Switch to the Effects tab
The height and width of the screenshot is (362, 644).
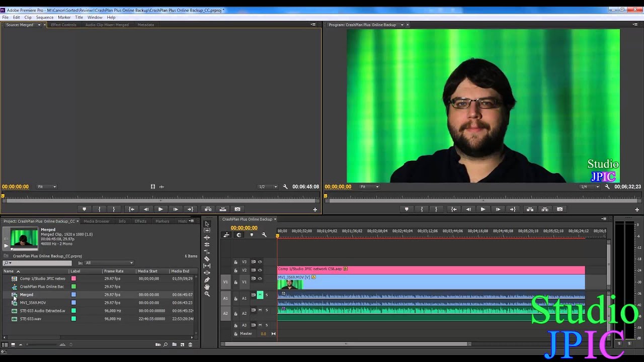(x=140, y=221)
